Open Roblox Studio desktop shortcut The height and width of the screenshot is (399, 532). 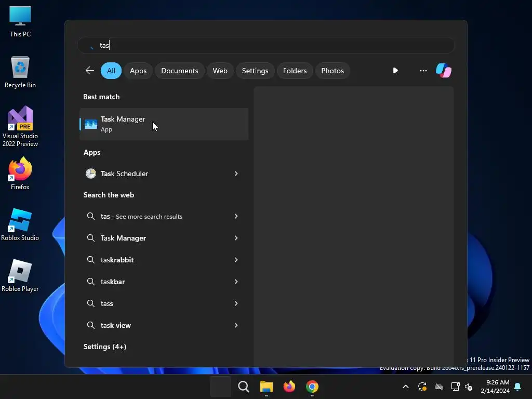click(x=20, y=224)
